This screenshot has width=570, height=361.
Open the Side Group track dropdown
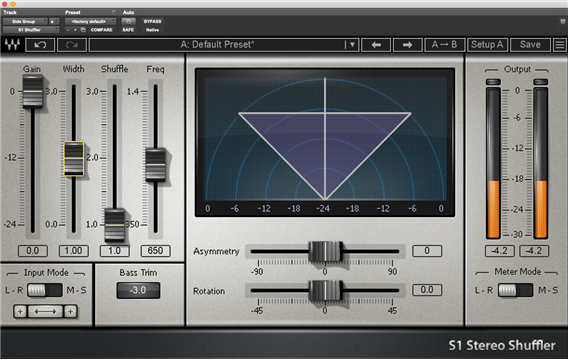click(25, 21)
